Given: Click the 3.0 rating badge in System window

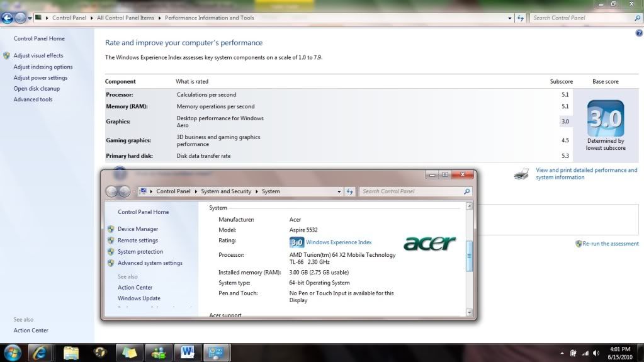Looking at the screenshot, I should 297,242.
